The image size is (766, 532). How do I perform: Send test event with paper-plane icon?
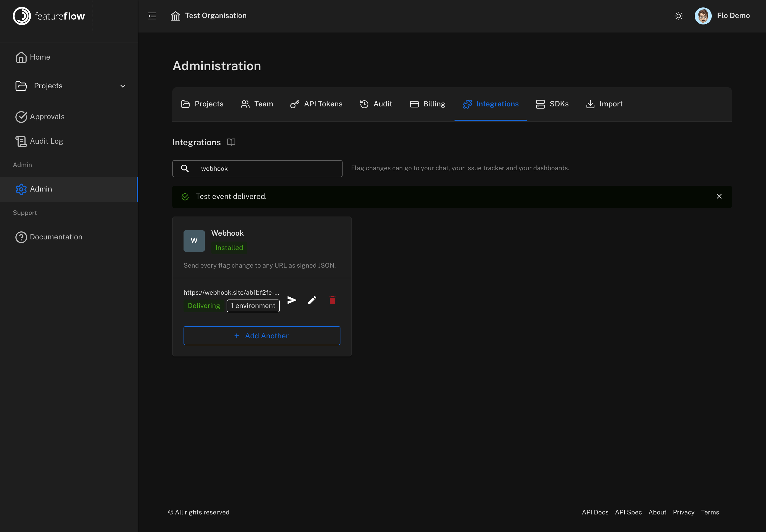click(292, 300)
